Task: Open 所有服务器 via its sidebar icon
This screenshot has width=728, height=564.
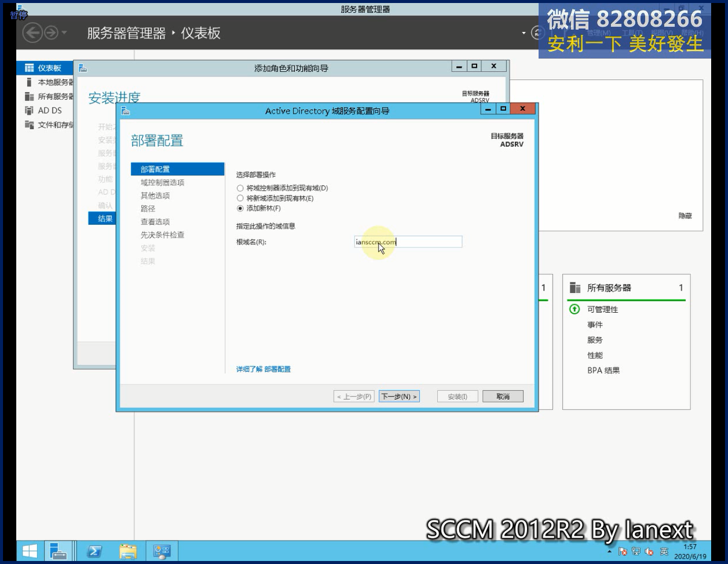Action: tap(29, 96)
